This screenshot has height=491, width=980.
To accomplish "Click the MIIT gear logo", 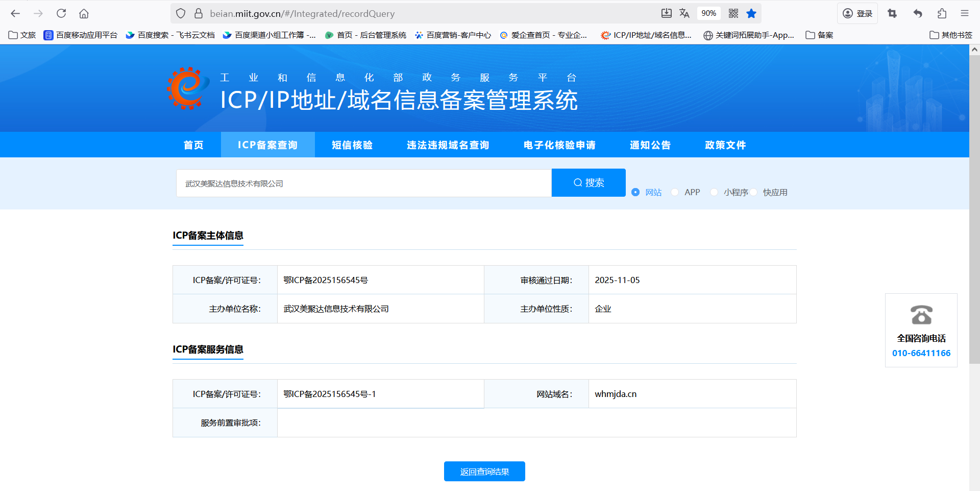I will [x=188, y=88].
